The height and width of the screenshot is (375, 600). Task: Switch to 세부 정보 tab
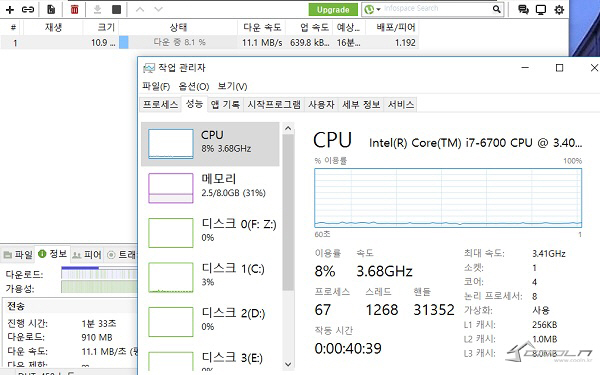point(361,104)
